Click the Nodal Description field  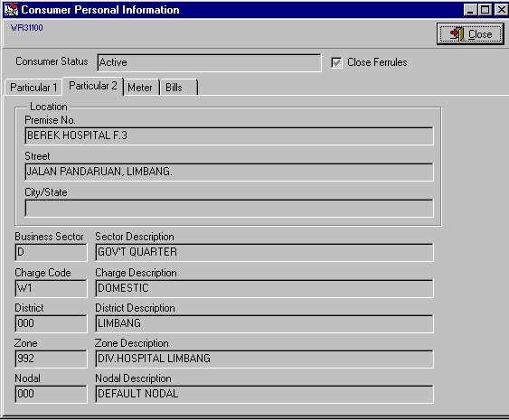(x=264, y=394)
